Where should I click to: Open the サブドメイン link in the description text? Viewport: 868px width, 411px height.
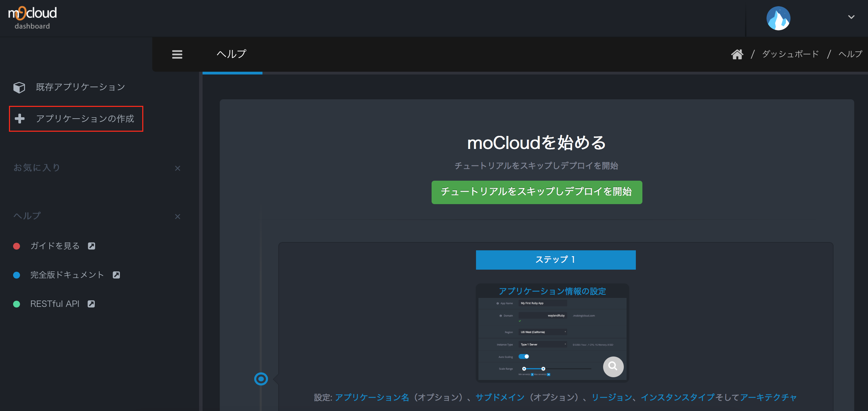click(x=499, y=397)
